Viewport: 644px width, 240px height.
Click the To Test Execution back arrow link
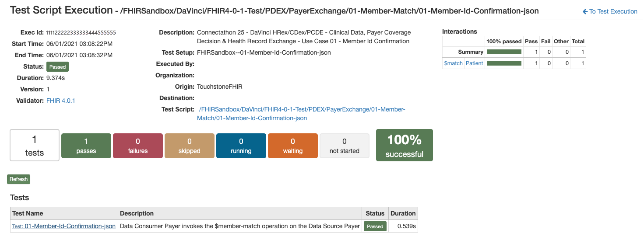point(610,11)
